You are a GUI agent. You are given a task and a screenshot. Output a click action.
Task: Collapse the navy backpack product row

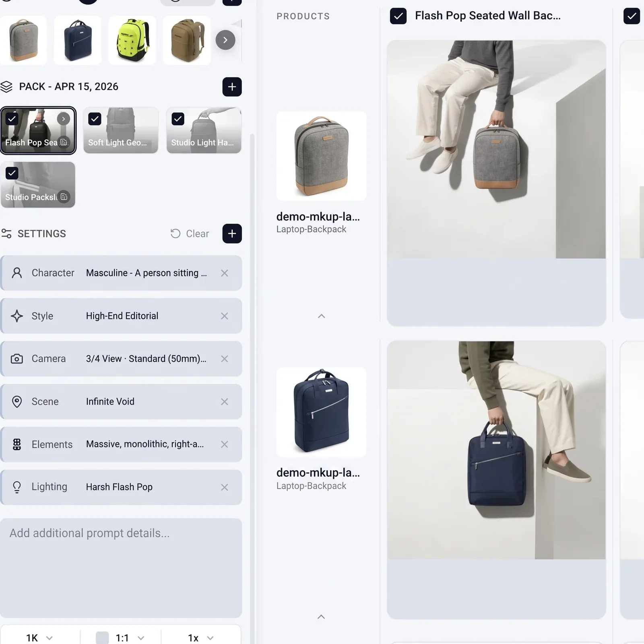(x=321, y=617)
